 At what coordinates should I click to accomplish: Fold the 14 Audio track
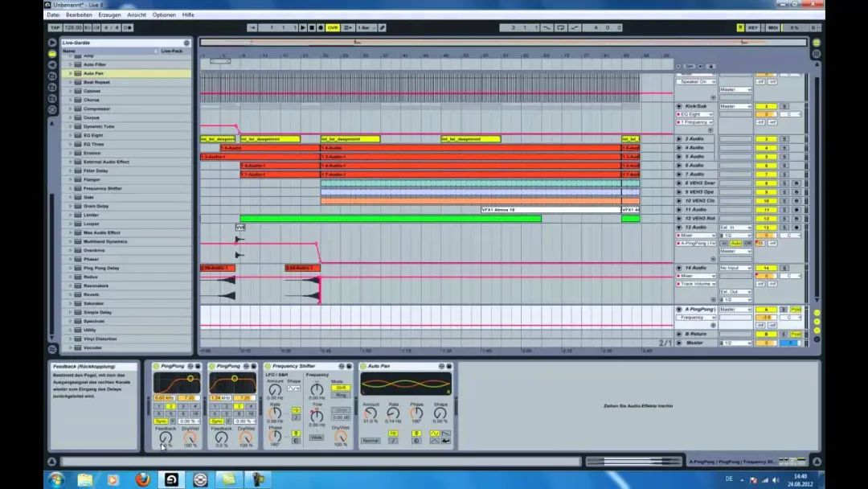click(679, 268)
